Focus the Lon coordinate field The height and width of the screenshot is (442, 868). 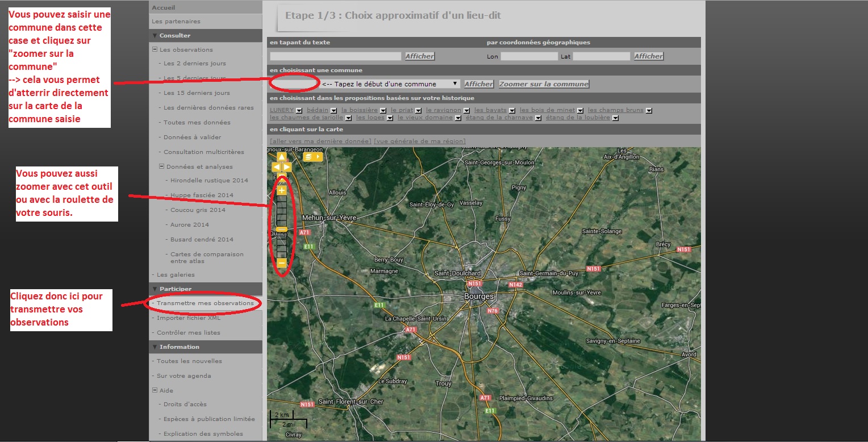(529, 56)
